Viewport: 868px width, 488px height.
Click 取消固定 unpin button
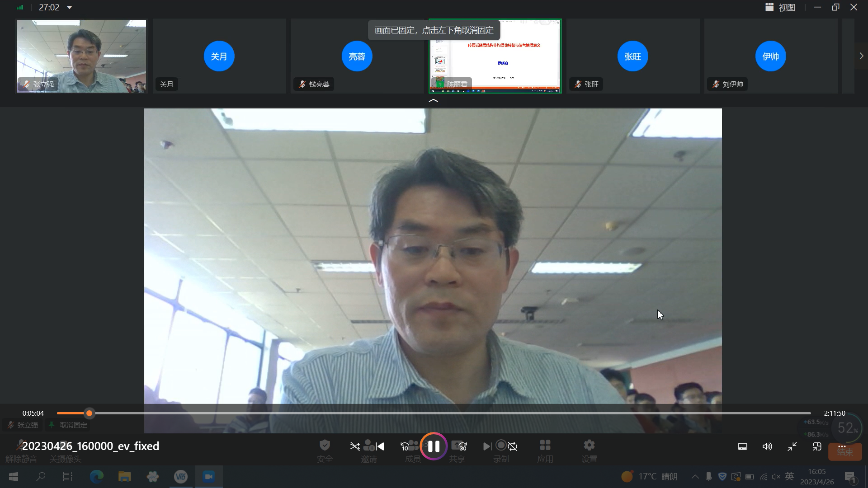68,425
